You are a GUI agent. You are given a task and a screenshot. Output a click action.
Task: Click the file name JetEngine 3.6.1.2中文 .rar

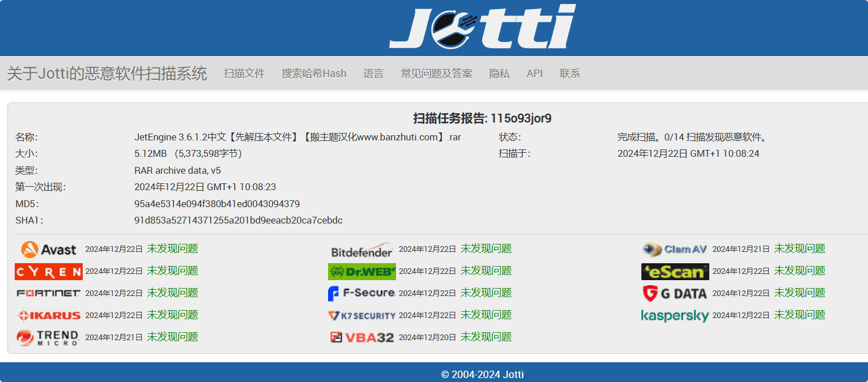click(297, 138)
